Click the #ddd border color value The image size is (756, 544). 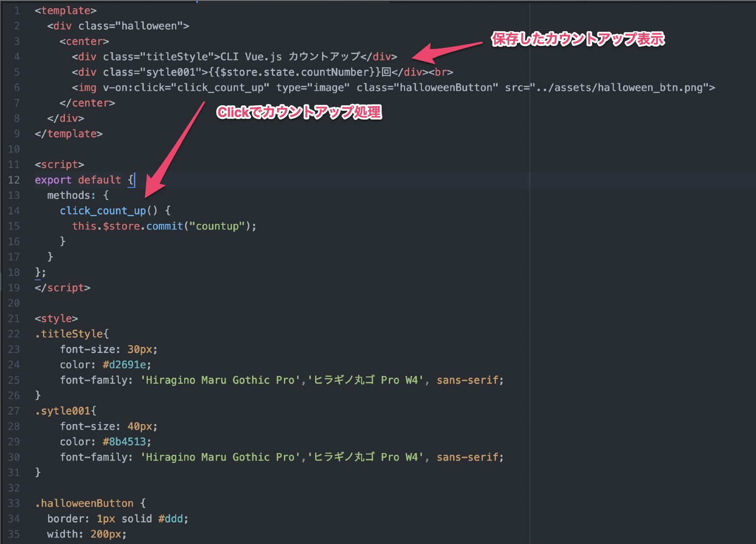171,519
